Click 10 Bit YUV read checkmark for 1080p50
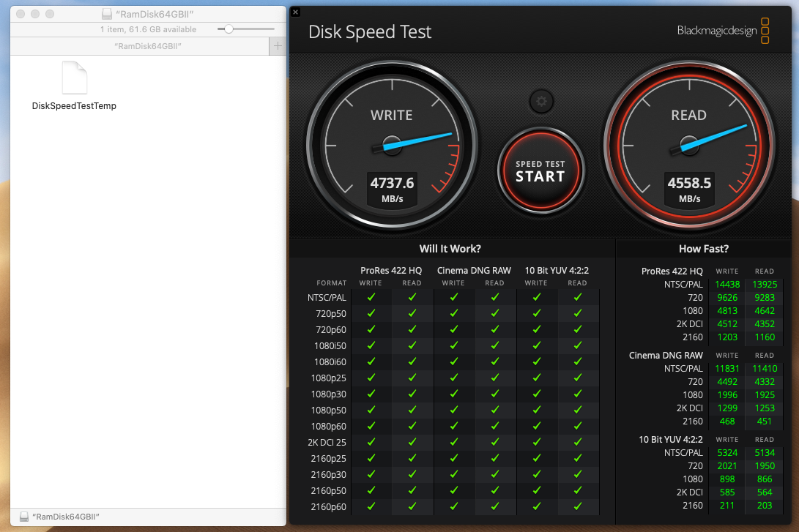This screenshot has height=532, width=799. (578, 411)
